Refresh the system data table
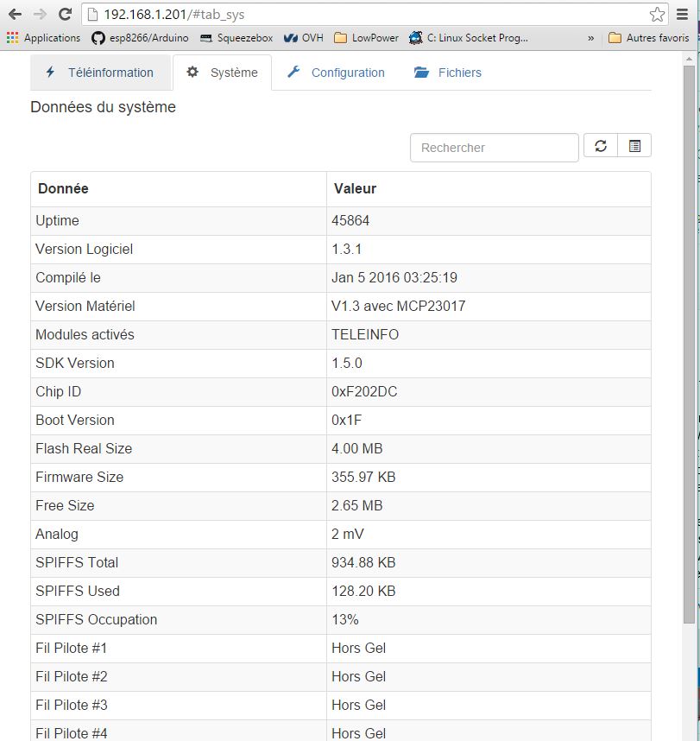This screenshot has height=741, width=700. click(x=601, y=146)
